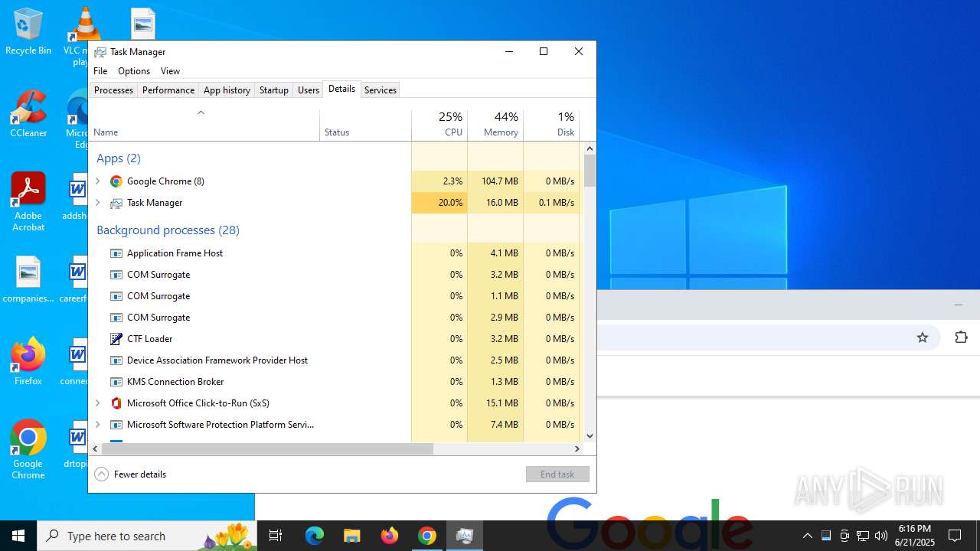Switch to the Processes tab
The width and height of the screenshot is (980, 551).
coord(113,90)
